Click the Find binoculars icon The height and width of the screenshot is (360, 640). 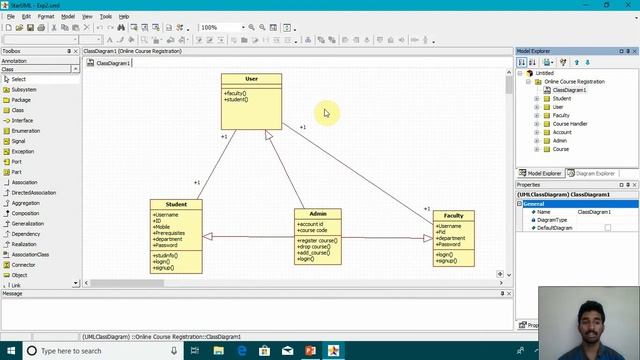(121, 28)
